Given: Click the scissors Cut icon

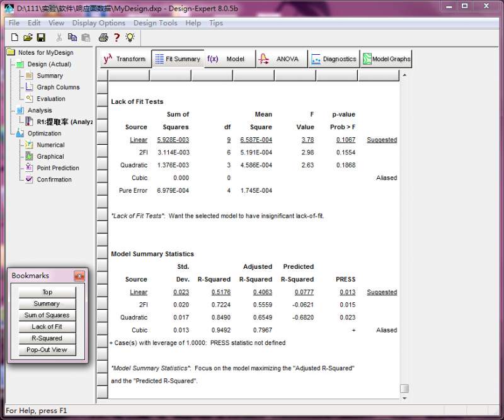Looking at the screenshot, I should (x=59, y=38).
